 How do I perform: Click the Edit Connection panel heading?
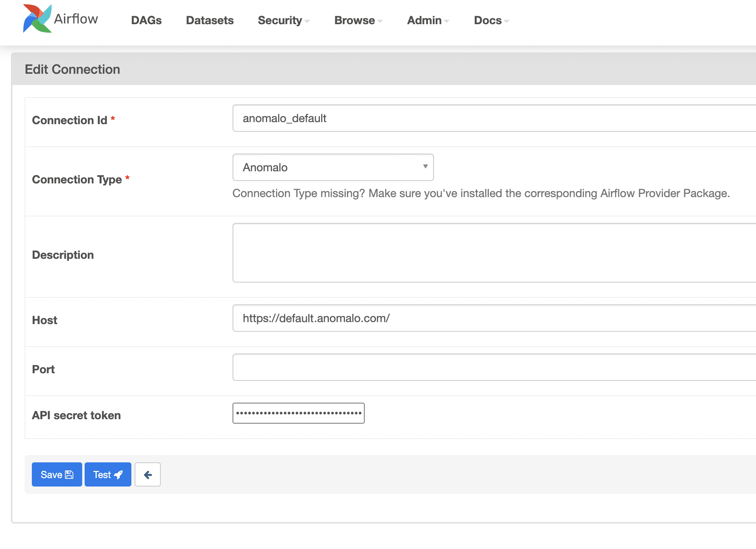tap(73, 69)
